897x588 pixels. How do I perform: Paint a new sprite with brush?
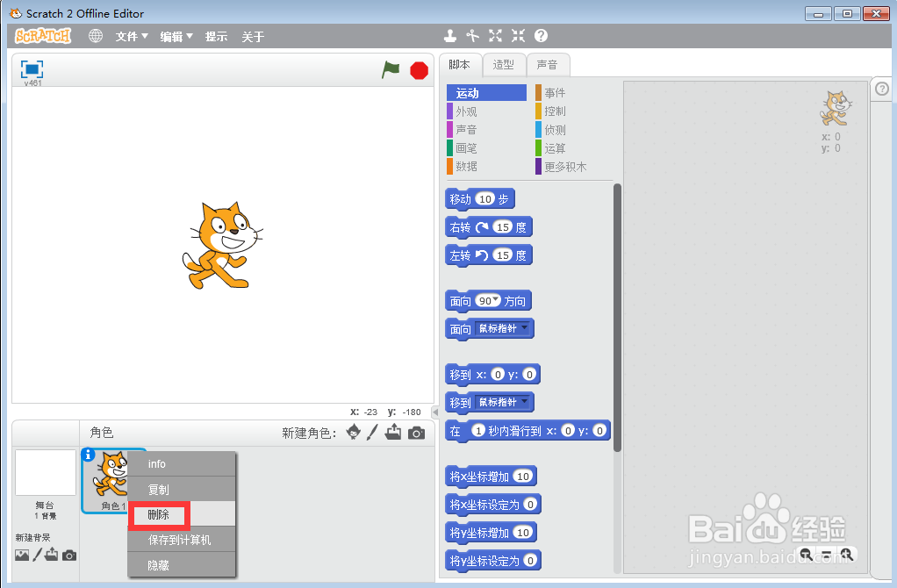(x=372, y=433)
